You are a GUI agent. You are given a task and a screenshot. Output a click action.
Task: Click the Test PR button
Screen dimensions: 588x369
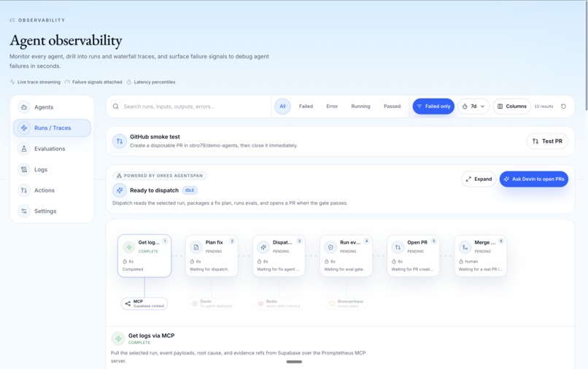pyautogui.click(x=547, y=141)
